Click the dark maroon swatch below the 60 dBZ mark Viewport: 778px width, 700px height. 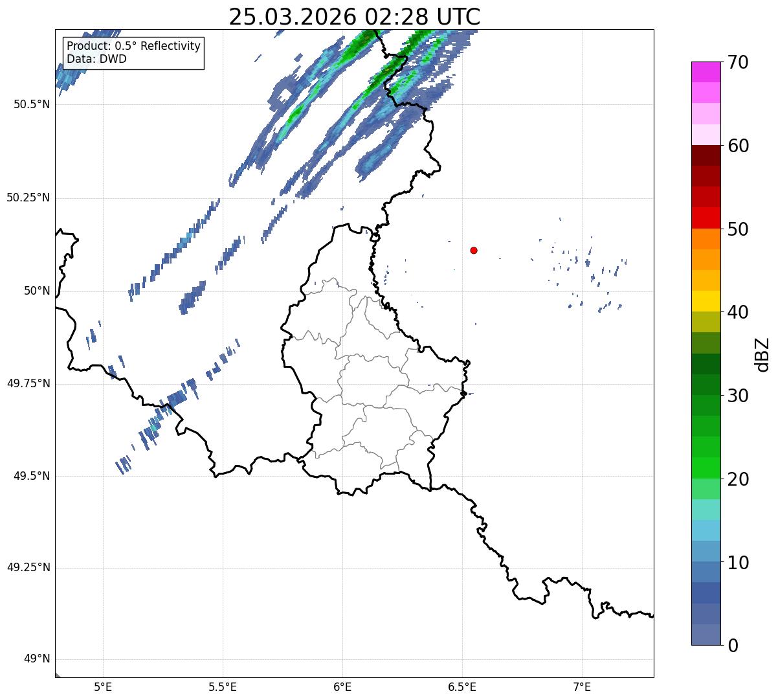pos(706,155)
